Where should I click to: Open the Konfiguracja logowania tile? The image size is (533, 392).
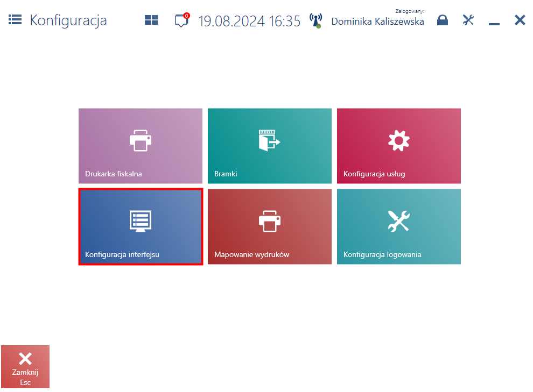pos(399,227)
